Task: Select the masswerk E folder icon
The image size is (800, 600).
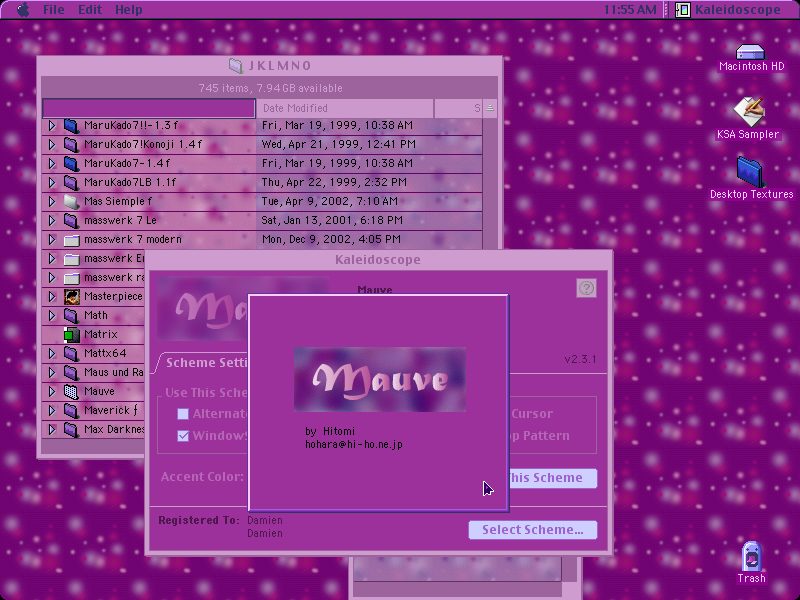Action: click(71, 259)
